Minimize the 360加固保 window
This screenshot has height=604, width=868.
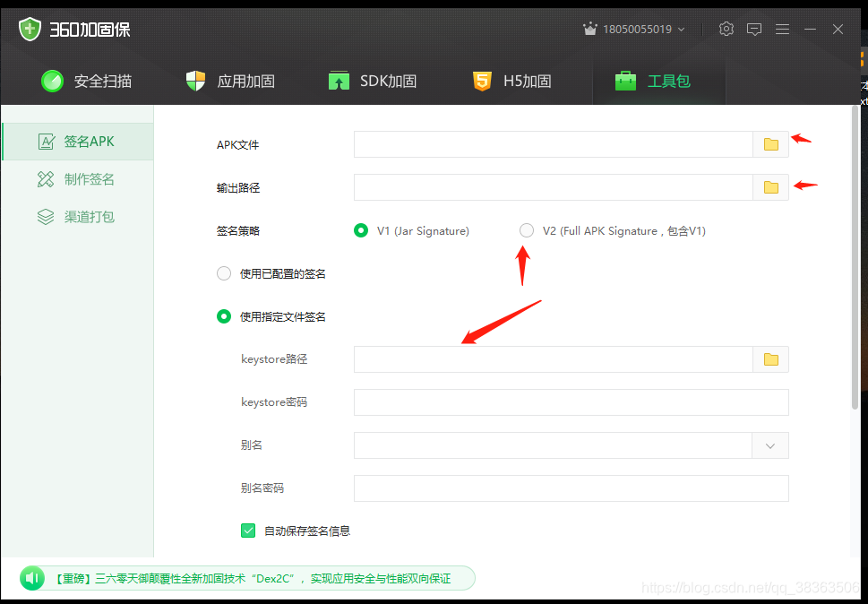[x=810, y=30]
